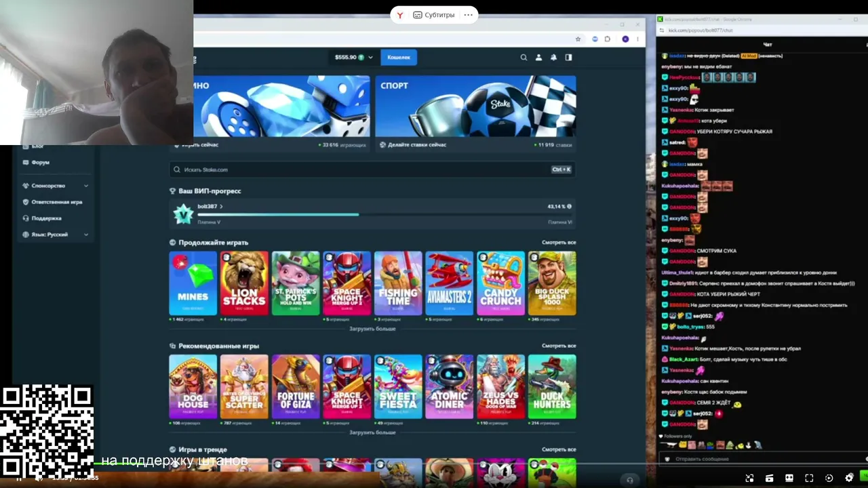Open the Chrome profile avatar
The image size is (868, 488).
625,39
